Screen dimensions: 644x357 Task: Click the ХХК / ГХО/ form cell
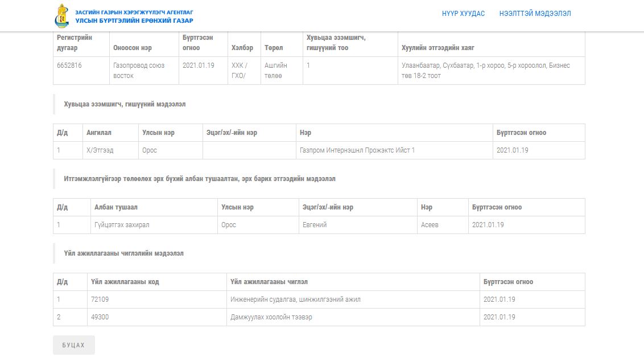pos(240,71)
